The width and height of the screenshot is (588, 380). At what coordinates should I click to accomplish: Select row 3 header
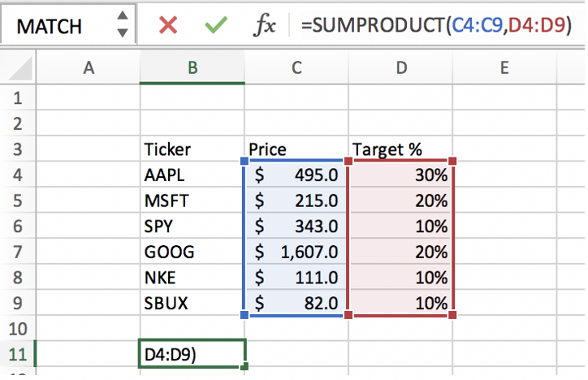tap(18, 149)
